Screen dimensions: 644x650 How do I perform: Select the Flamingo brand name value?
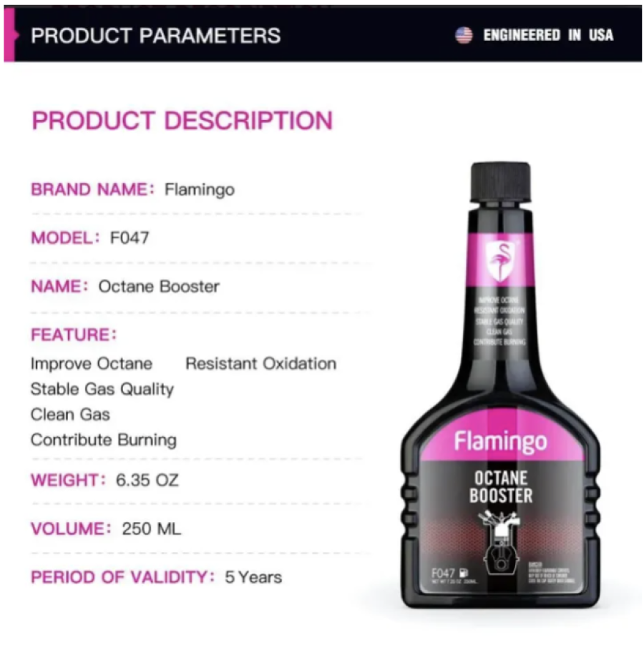click(200, 190)
